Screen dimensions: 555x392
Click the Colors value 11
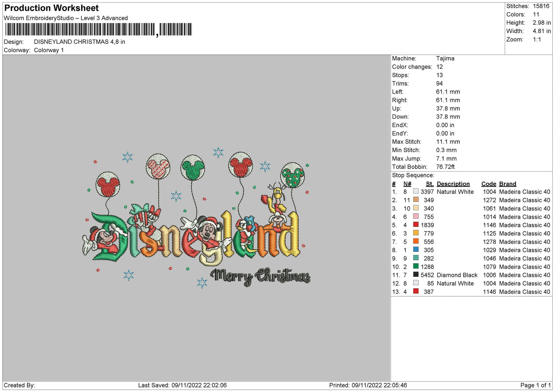tap(536, 15)
